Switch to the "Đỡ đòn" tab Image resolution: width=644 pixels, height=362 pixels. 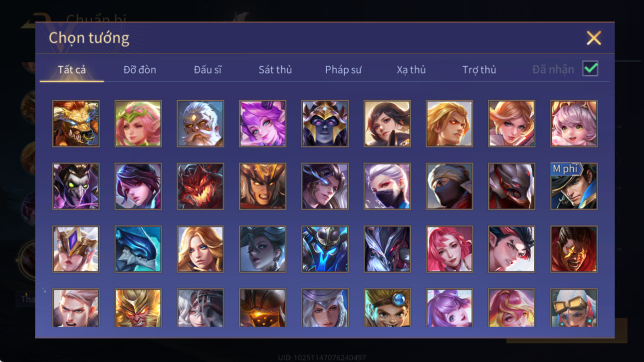tap(140, 70)
